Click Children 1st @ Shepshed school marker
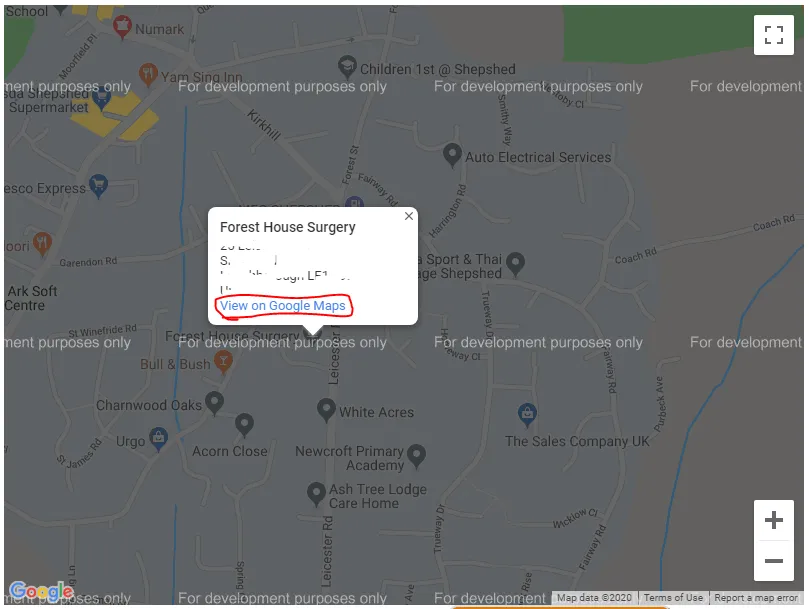809x609 pixels. [x=347, y=67]
